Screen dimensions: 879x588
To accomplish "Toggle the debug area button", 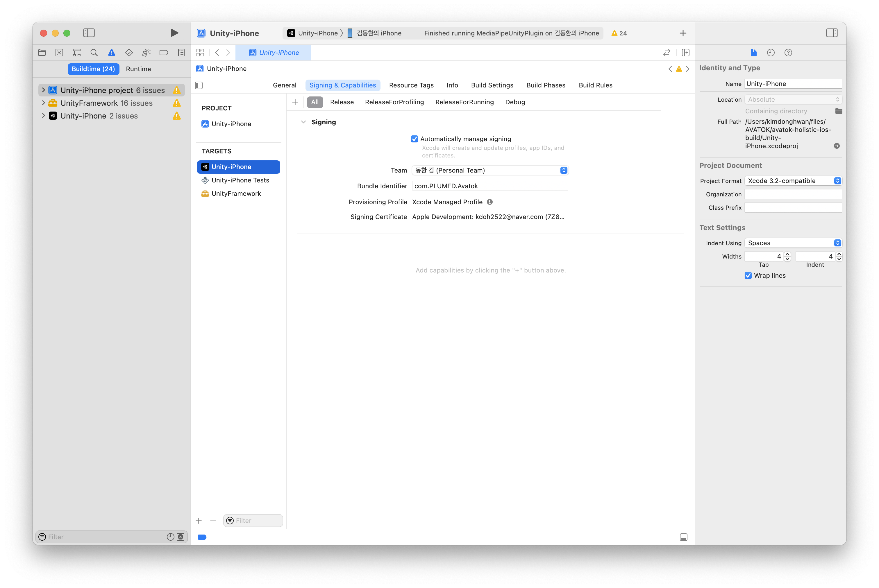I will click(684, 537).
